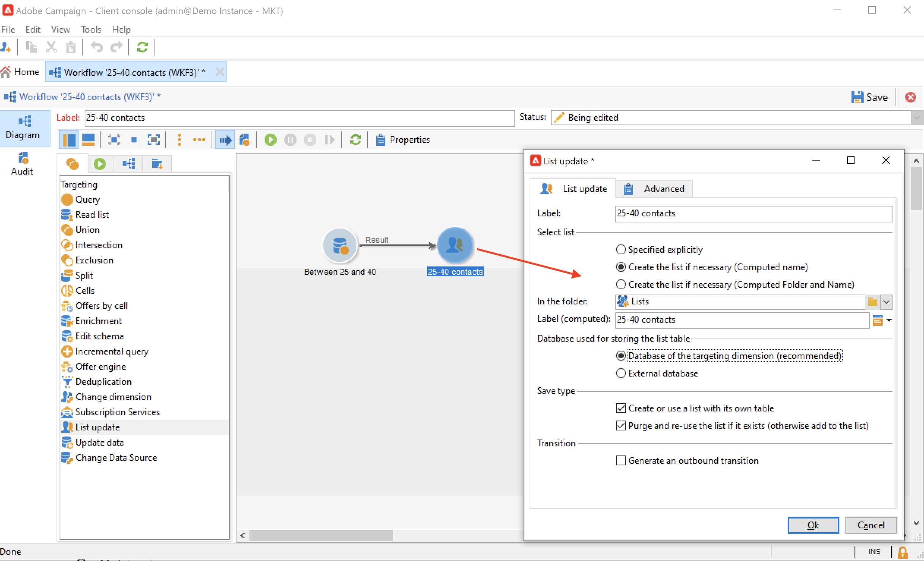
Task: Uncheck 'Purge and re-use the list' option
Action: tap(621, 425)
